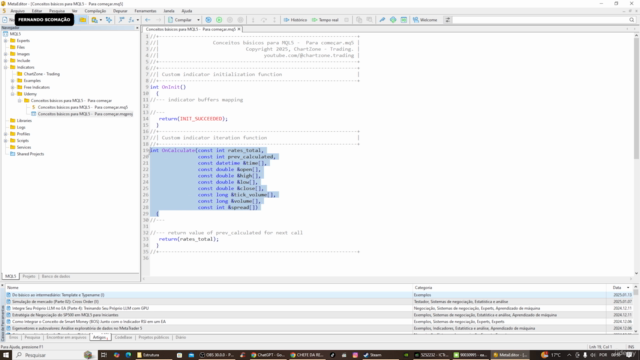
Task: Switch to the Banco de dados tab
Action: click(56, 276)
